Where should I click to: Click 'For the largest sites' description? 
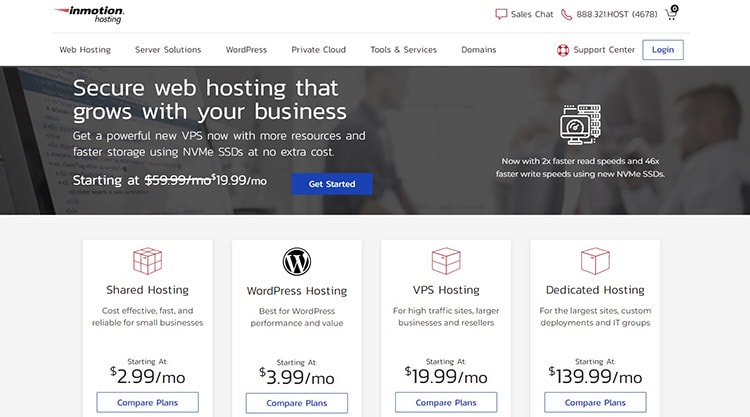click(595, 317)
